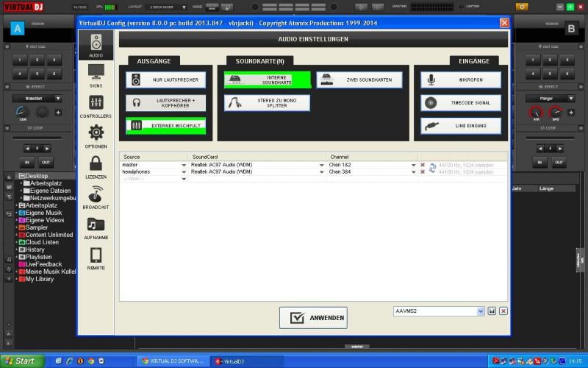588x368 pixels.
Task: Open the Lizenzen section
Action: pyautogui.click(x=96, y=167)
